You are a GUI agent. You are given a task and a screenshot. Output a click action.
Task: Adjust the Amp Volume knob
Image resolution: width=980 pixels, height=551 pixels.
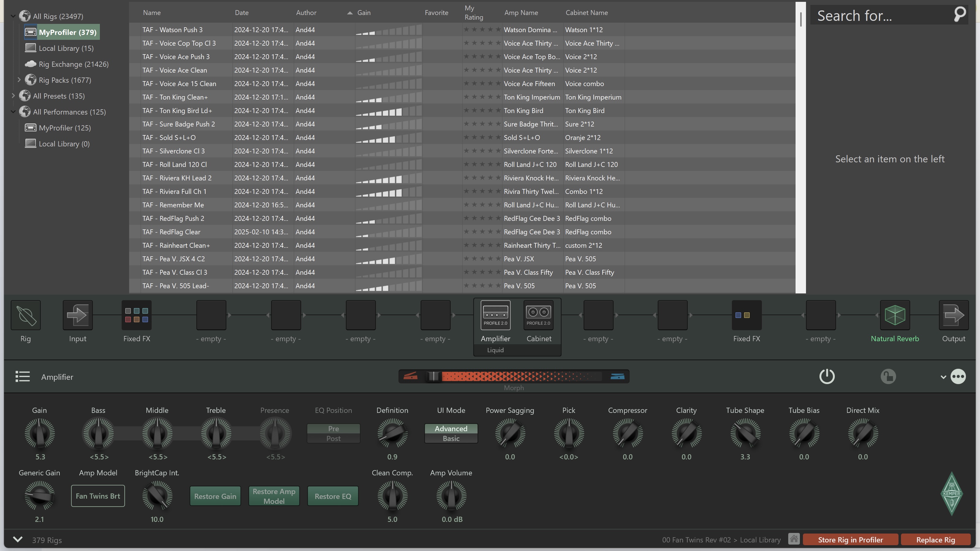pyautogui.click(x=451, y=496)
